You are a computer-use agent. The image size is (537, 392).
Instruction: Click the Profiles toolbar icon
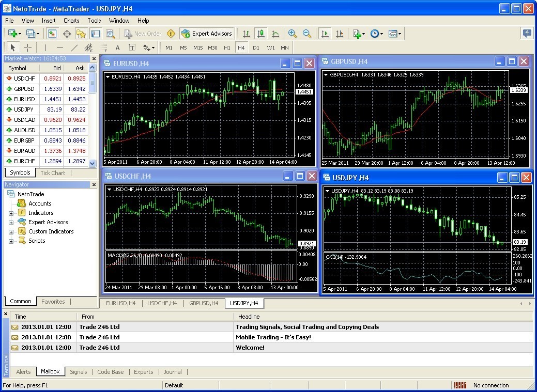(31, 34)
